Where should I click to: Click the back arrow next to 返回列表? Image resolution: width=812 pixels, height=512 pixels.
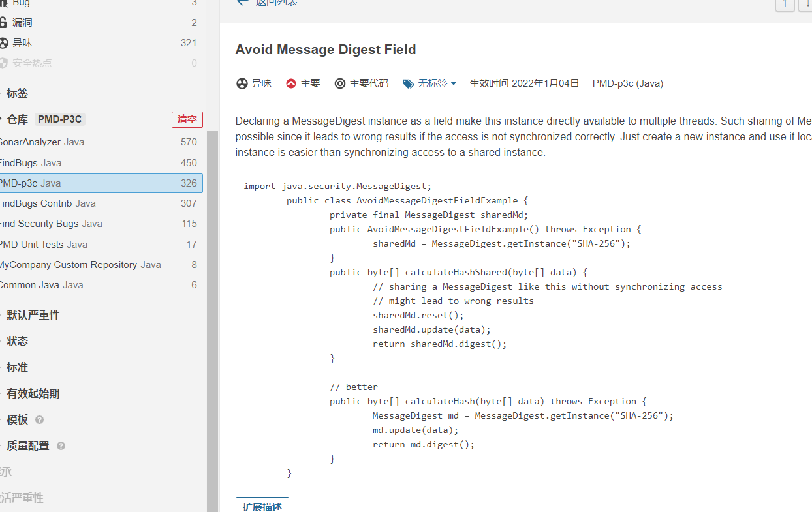click(242, 3)
